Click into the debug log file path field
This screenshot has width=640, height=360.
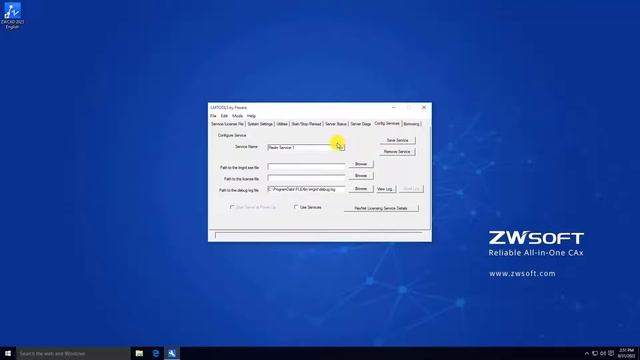click(306, 189)
